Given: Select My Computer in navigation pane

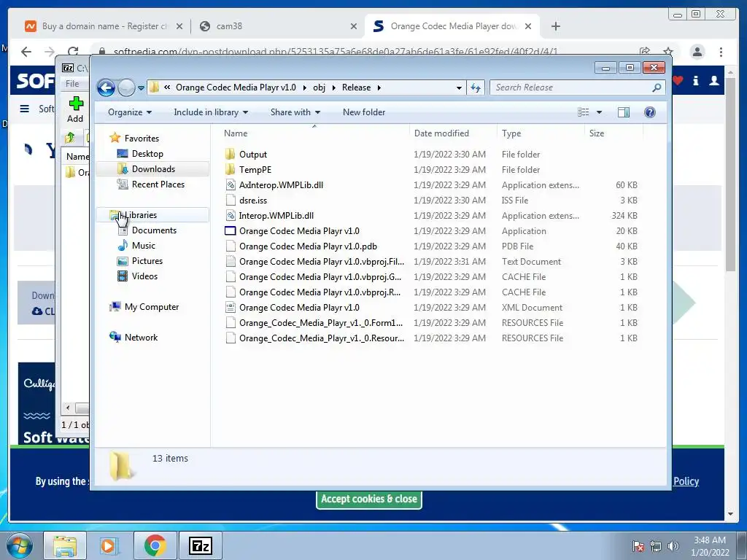Looking at the screenshot, I should point(152,307).
